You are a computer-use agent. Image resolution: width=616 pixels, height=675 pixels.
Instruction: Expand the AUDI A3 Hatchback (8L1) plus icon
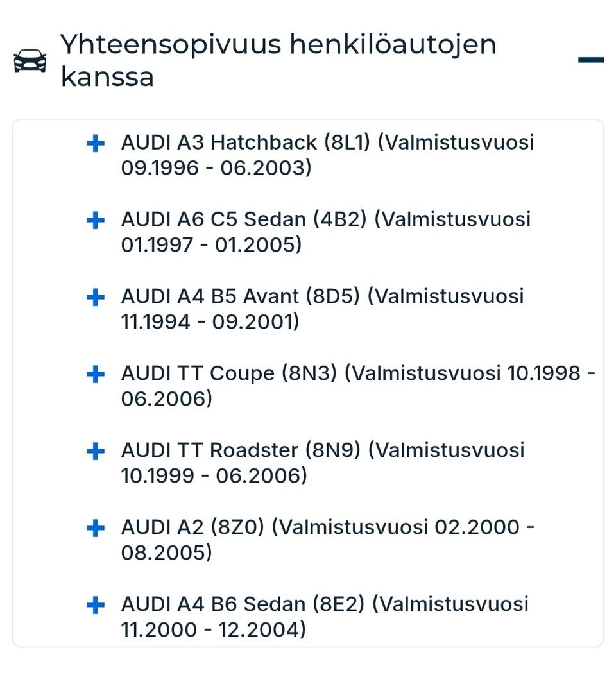[95, 143]
